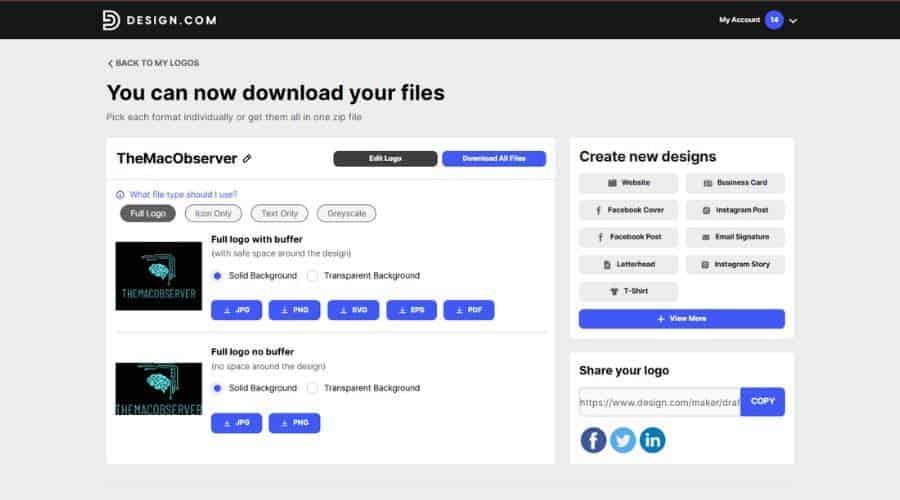The height and width of the screenshot is (500, 900).
Task: Click the info icon by file type help
Action: click(x=120, y=195)
